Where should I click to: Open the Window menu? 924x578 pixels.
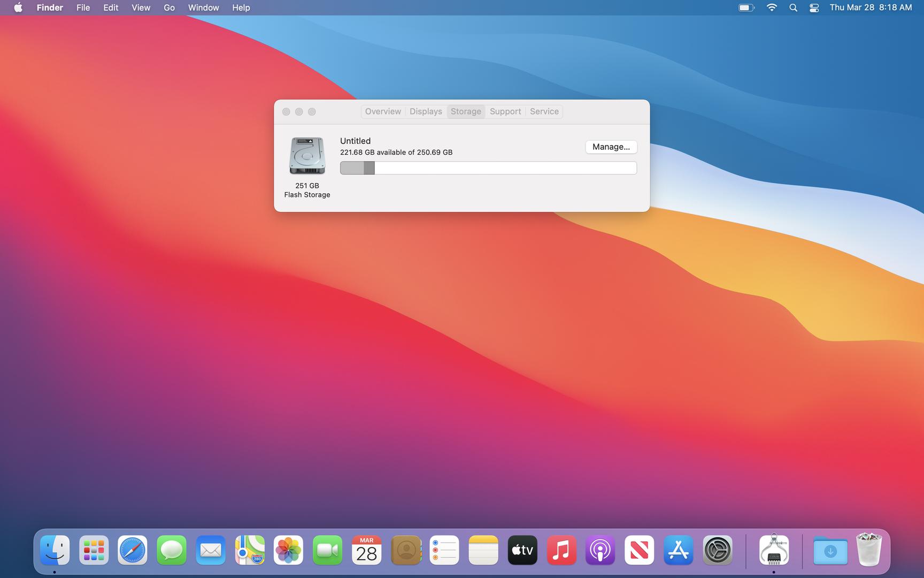click(x=203, y=7)
